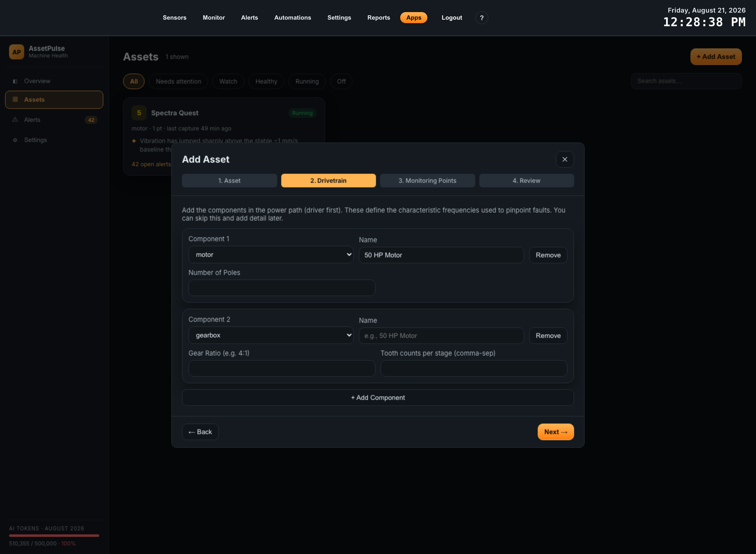Click the AI tokens usage progress bar
This screenshot has height=554, width=756.
(54, 536)
